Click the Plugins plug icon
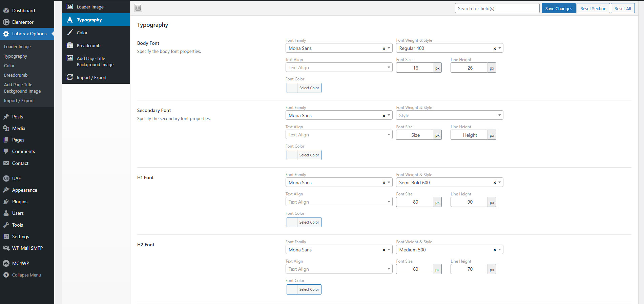Image resolution: width=644 pixels, height=304 pixels. click(x=6, y=202)
